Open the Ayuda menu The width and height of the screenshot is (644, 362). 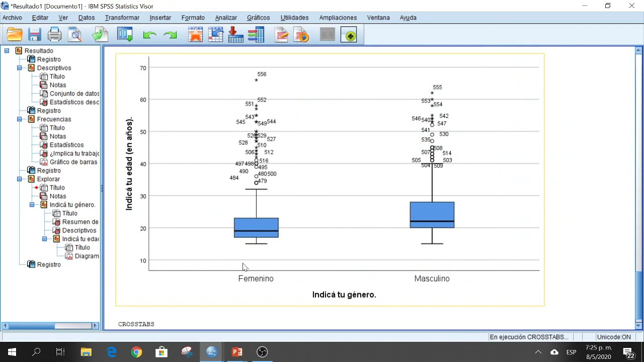coord(408,18)
